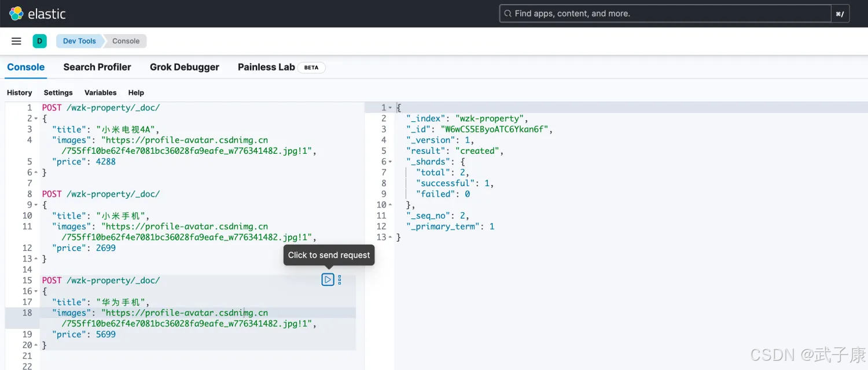This screenshot has height=370, width=868.
Task: Open the Variables editor
Action: (100, 92)
